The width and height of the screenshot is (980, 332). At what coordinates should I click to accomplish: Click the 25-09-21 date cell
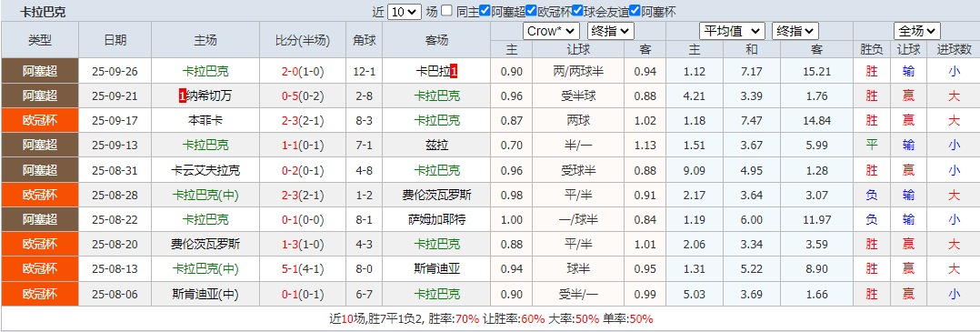point(115,96)
